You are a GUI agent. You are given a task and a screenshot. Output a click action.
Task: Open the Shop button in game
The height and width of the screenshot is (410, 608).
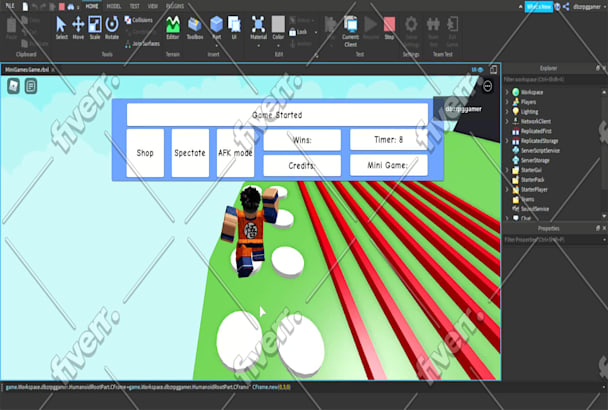[x=145, y=153]
